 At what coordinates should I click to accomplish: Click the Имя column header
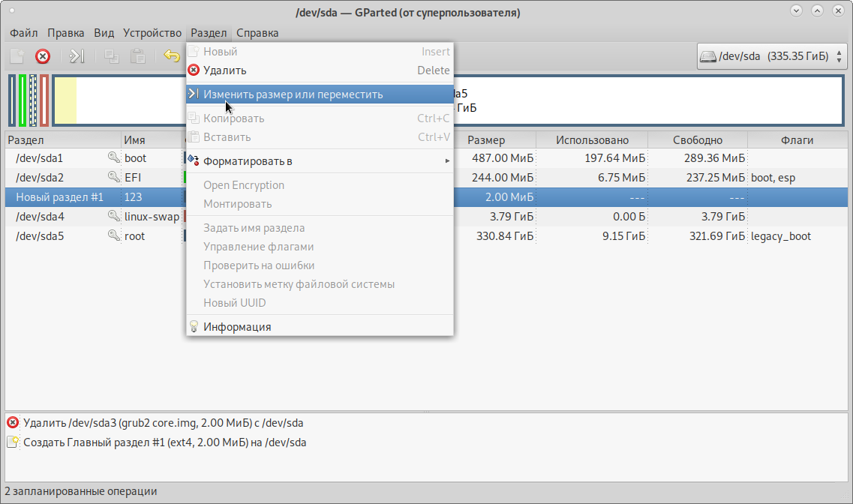tap(153, 139)
